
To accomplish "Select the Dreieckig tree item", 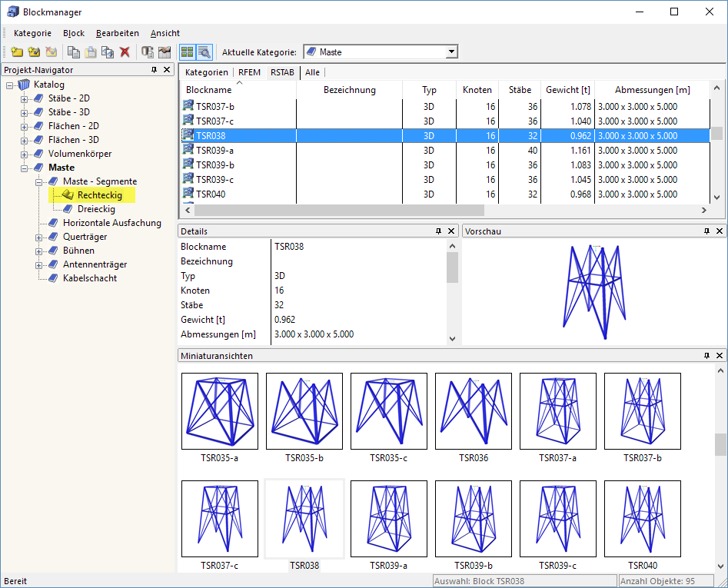I will (96, 209).
